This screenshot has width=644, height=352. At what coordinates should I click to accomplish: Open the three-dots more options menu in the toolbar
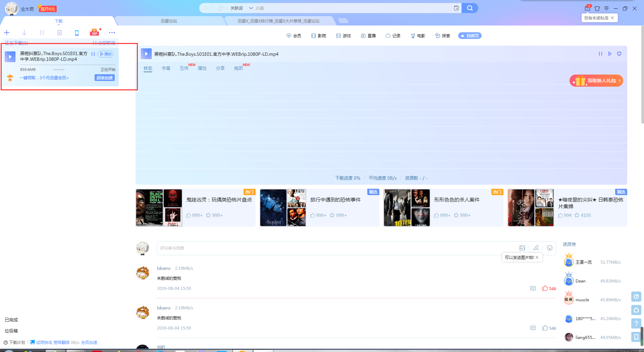pyautogui.click(x=112, y=33)
